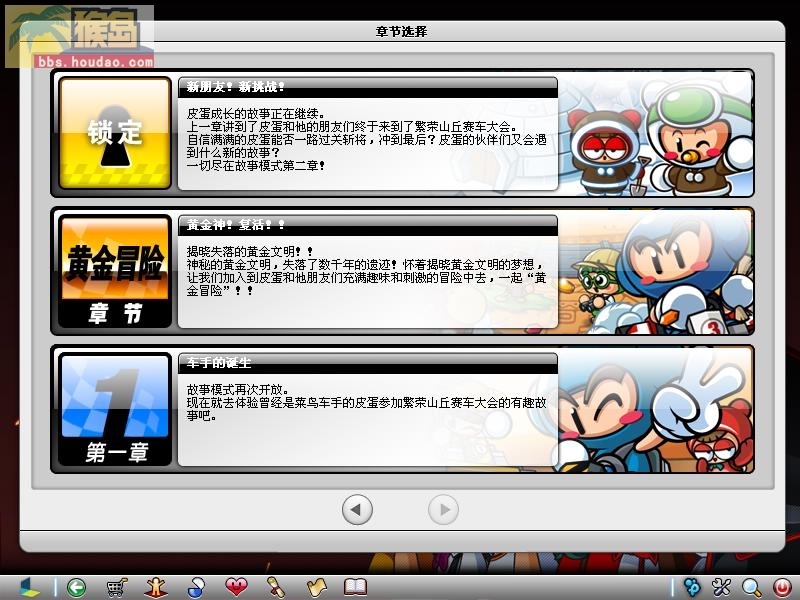Click the igloo characters chapter artwork
Image resolution: width=800 pixels, height=600 pixels.
(x=656, y=134)
